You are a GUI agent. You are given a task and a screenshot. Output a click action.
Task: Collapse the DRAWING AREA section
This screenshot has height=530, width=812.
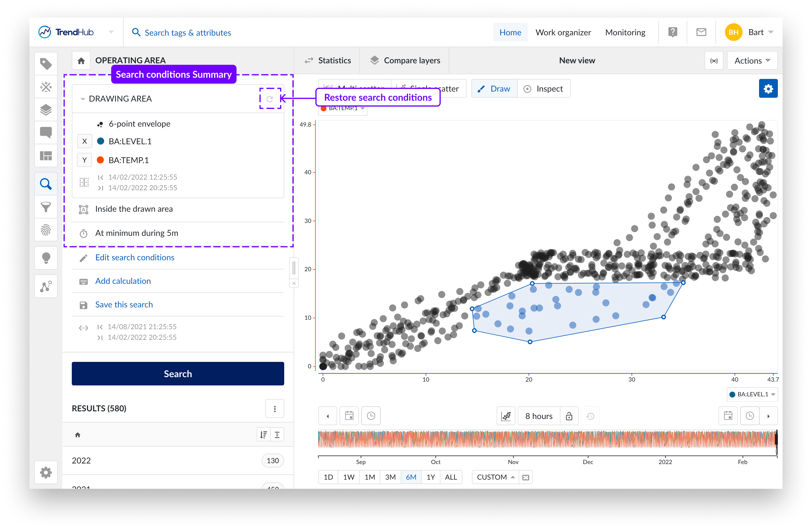83,99
